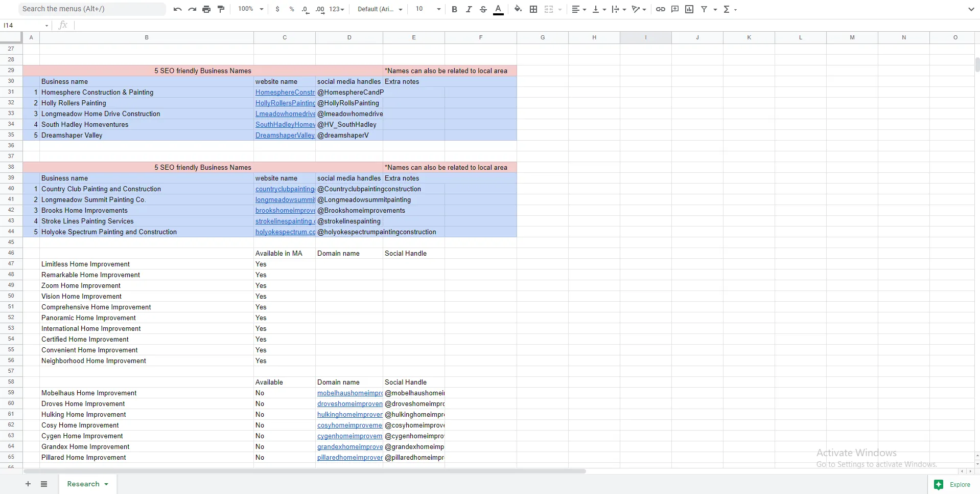This screenshot has height=494, width=980.
Task: Toggle italic formatting
Action: (469, 9)
